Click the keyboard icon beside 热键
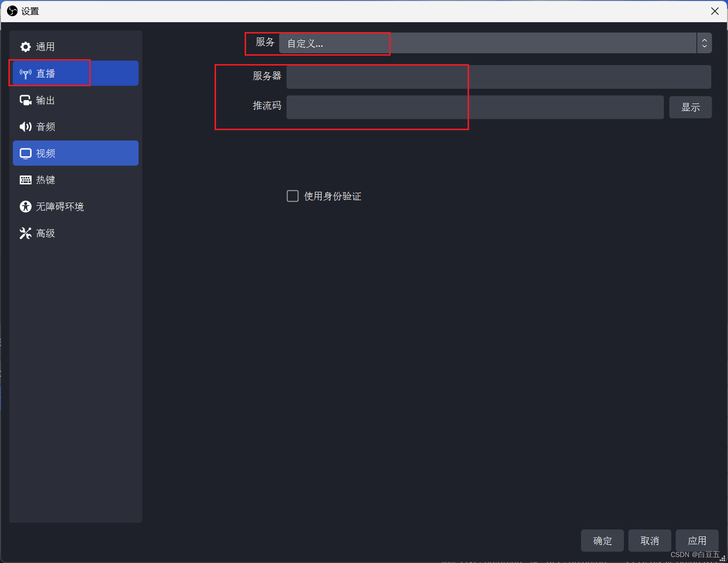This screenshot has width=728, height=563. (26, 180)
